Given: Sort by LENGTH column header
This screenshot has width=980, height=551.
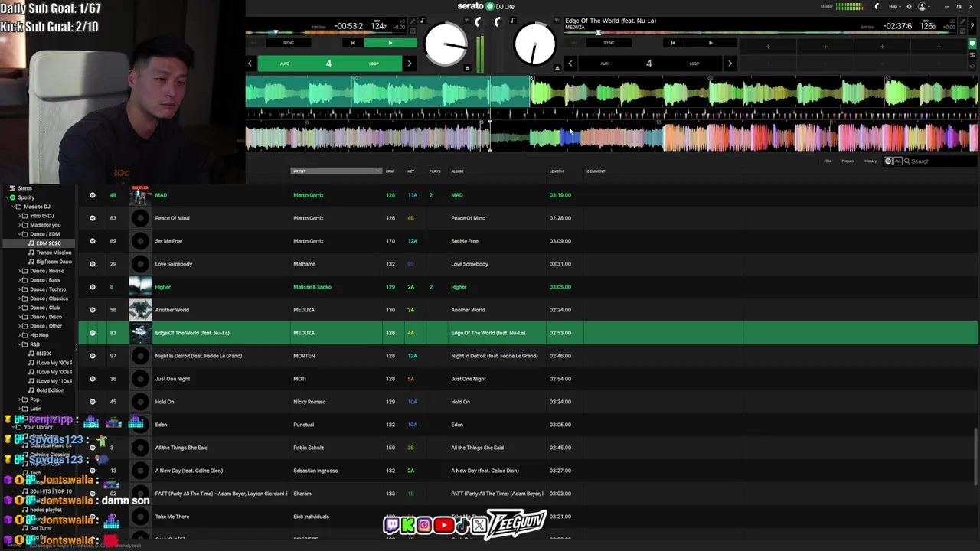Looking at the screenshot, I should tap(557, 171).
